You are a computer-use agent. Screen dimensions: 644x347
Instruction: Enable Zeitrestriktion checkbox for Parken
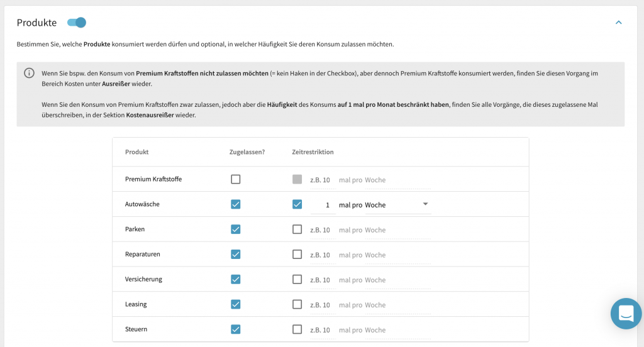click(x=297, y=229)
